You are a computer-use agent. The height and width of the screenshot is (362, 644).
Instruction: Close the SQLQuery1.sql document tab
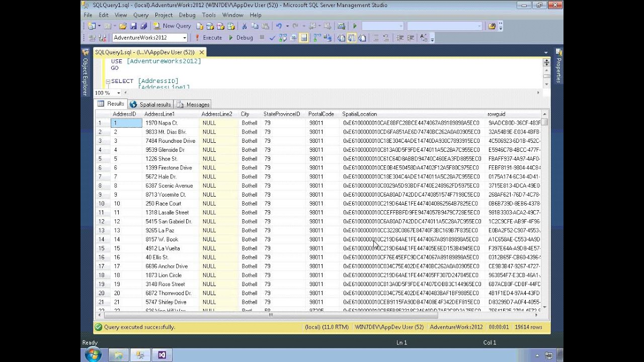click(x=201, y=52)
